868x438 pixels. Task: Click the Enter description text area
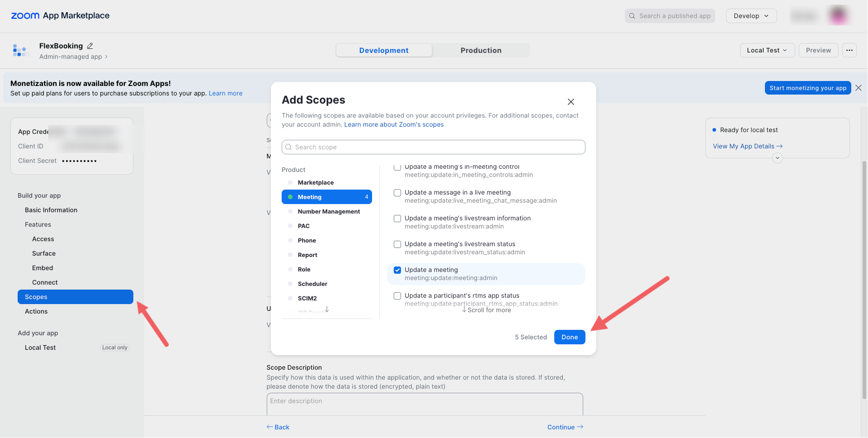[425, 405]
